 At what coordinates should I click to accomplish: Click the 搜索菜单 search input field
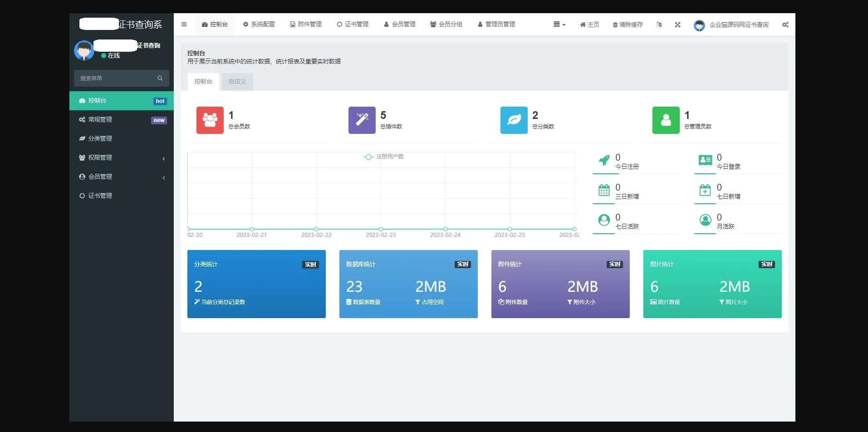coord(116,78)
